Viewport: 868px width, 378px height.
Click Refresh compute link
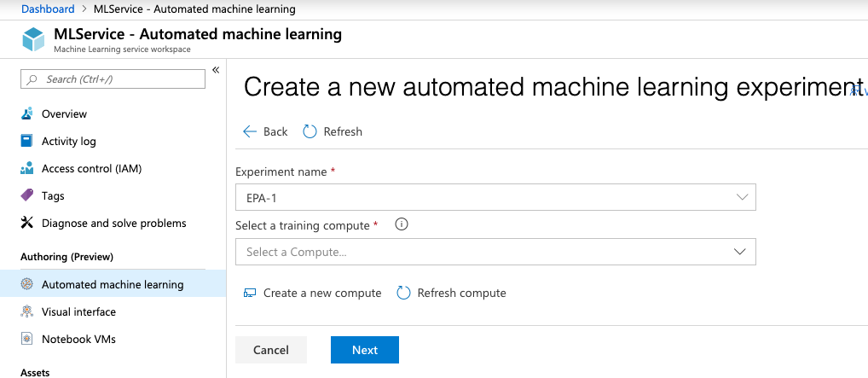461,293
